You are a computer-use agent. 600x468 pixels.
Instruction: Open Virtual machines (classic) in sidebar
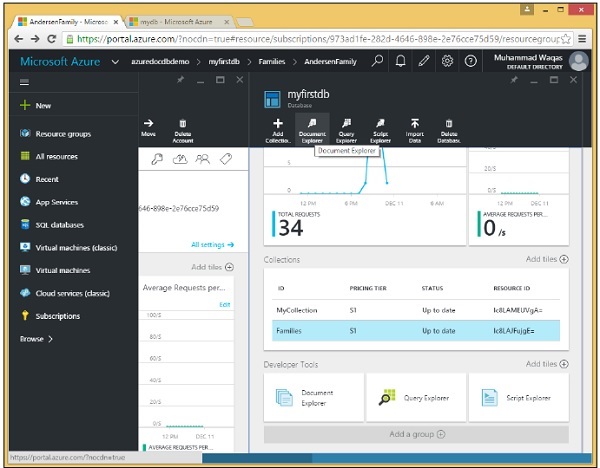69,248
